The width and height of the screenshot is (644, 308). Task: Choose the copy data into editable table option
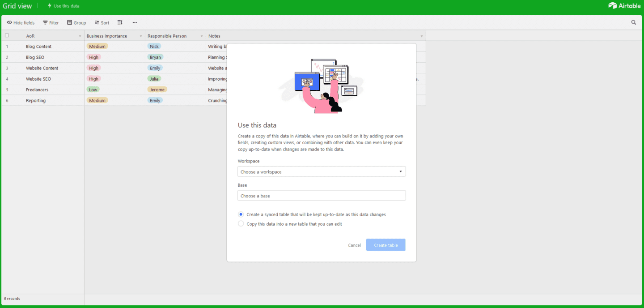pyautogui.click(x=241, y=223)
